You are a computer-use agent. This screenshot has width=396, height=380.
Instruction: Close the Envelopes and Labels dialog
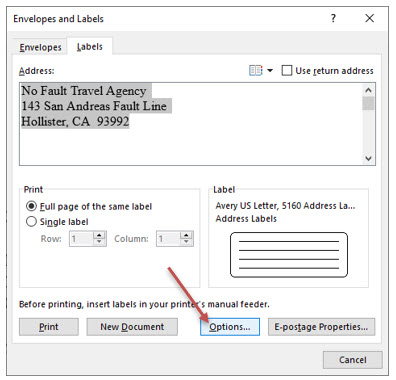(369, 18)
